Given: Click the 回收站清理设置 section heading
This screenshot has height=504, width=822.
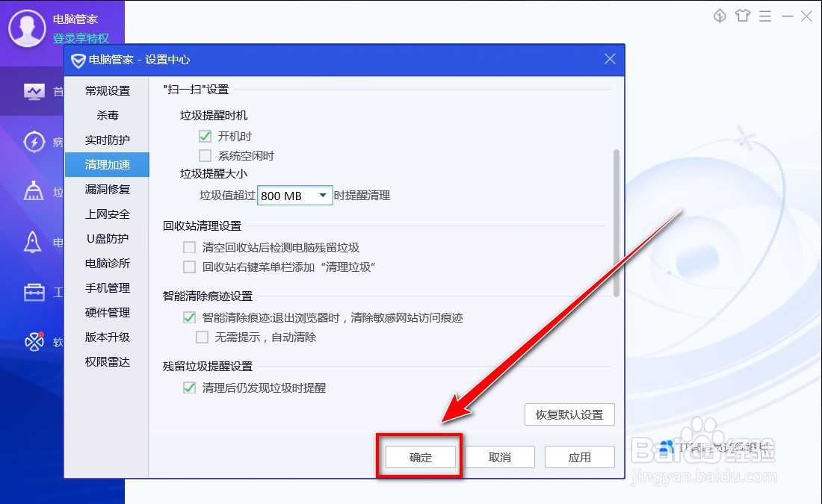Looking at the screenshot, I should coord(203,225).
